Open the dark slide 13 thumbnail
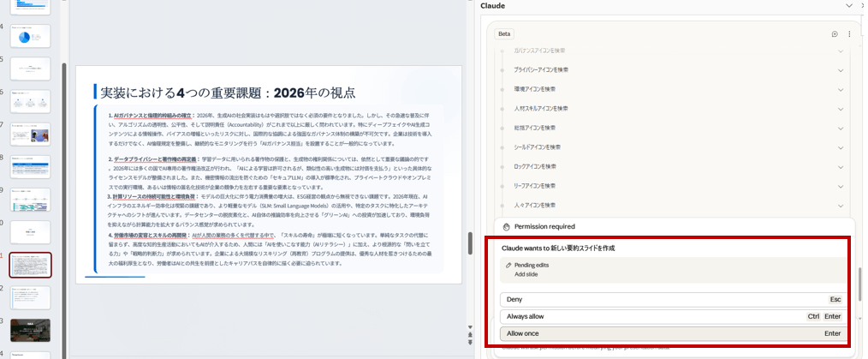The width and height of the screenshot is (868, 359). click(x=30, y=330)
